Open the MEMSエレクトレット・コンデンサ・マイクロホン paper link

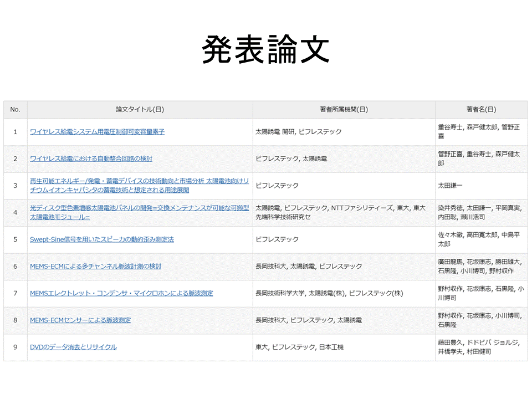click(x=121, y=293)
